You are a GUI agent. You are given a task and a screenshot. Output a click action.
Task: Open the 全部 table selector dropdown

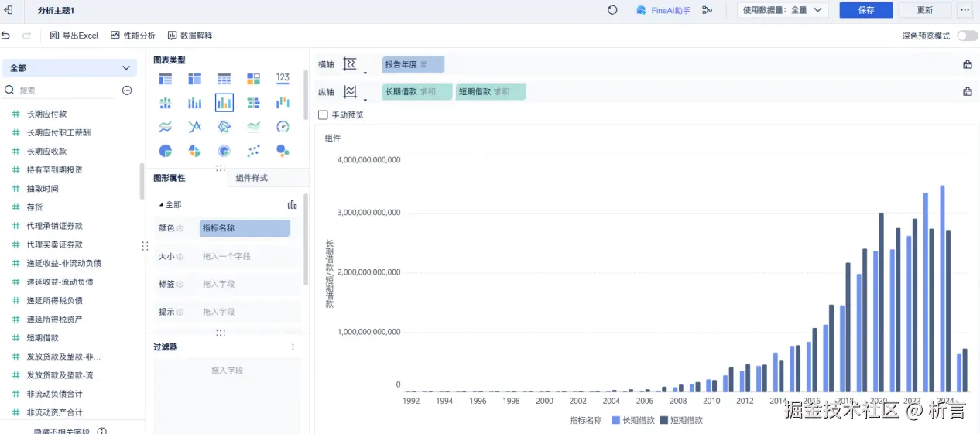(x=70, y=68)
